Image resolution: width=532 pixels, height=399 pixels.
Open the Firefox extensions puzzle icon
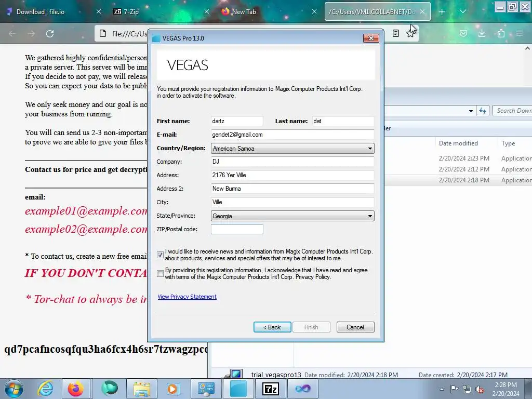(x=501, y=33)
